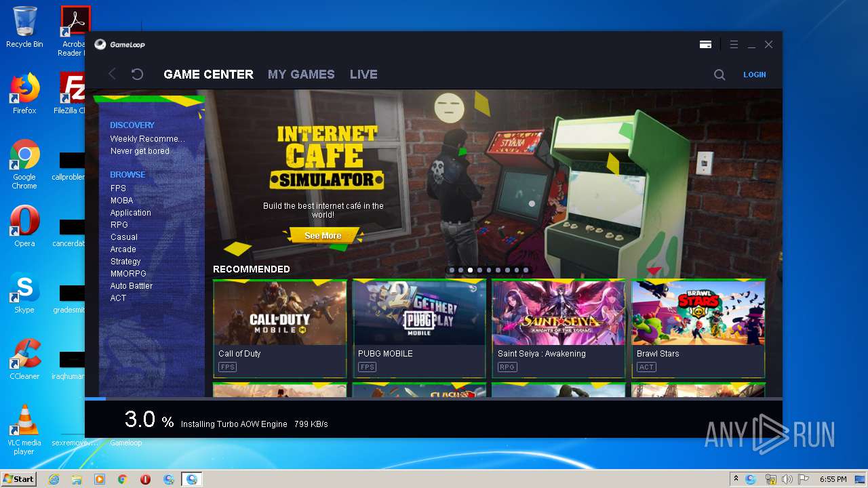
Task: Click the taskbar clock showing 6:55 PM
Action: coord(833,479)
